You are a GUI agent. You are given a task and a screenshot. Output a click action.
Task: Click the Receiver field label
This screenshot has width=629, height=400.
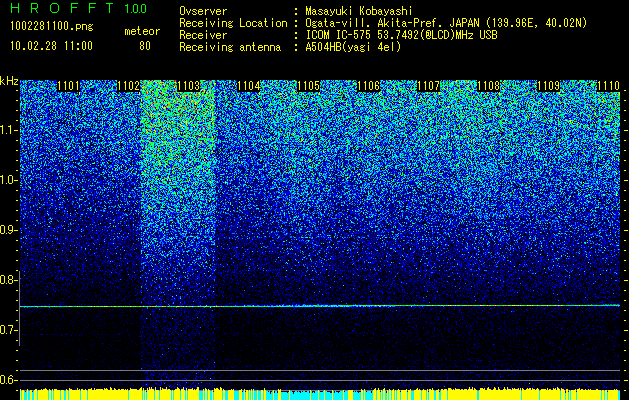click(x=203, y=35)
